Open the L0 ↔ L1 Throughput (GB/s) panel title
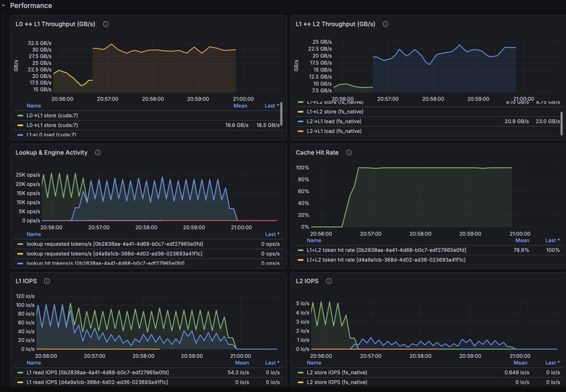The width and height of the screenshot is (566, 392). tap(55, 24)
